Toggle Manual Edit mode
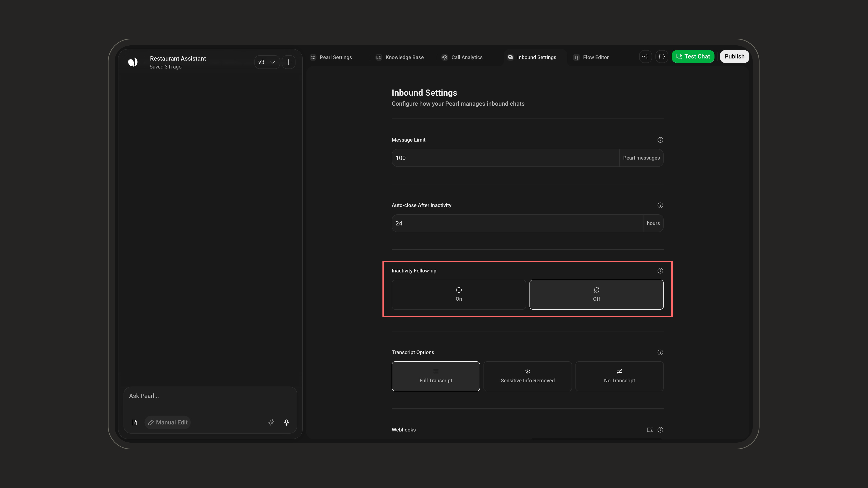The height and width of the screenshot is (488, 868). click(x=167, y=423)
